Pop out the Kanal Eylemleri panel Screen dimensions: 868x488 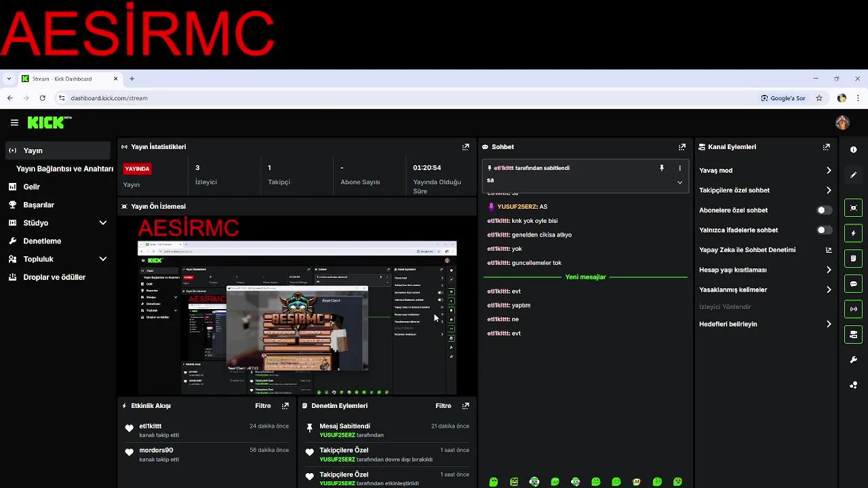click(826, 147)
